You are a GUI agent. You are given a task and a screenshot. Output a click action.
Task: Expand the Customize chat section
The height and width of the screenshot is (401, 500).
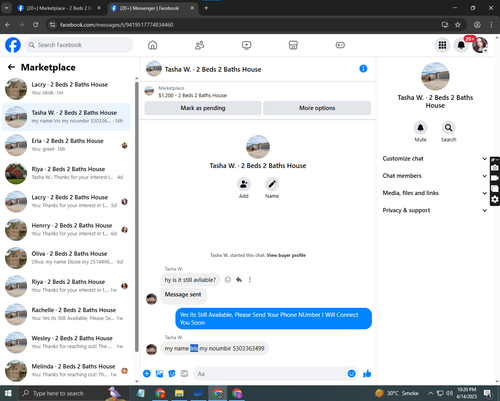click(x=435, y=159)
